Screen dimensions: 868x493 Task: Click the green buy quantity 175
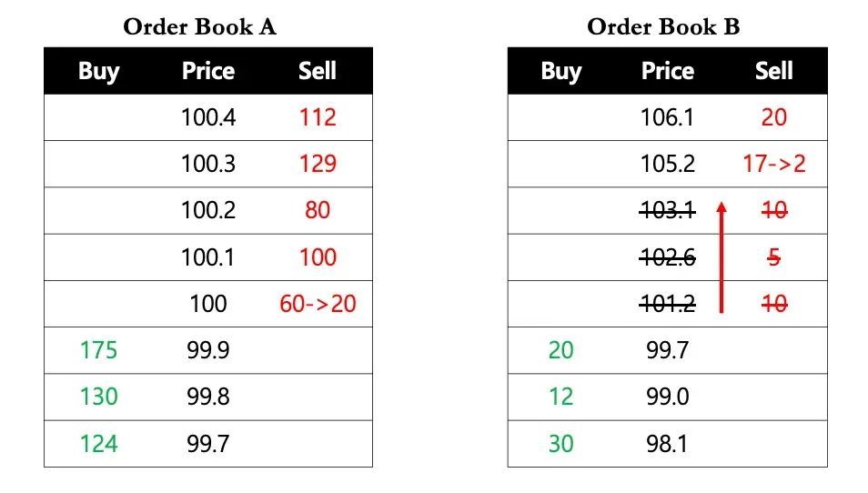click(x=98, y=350)
